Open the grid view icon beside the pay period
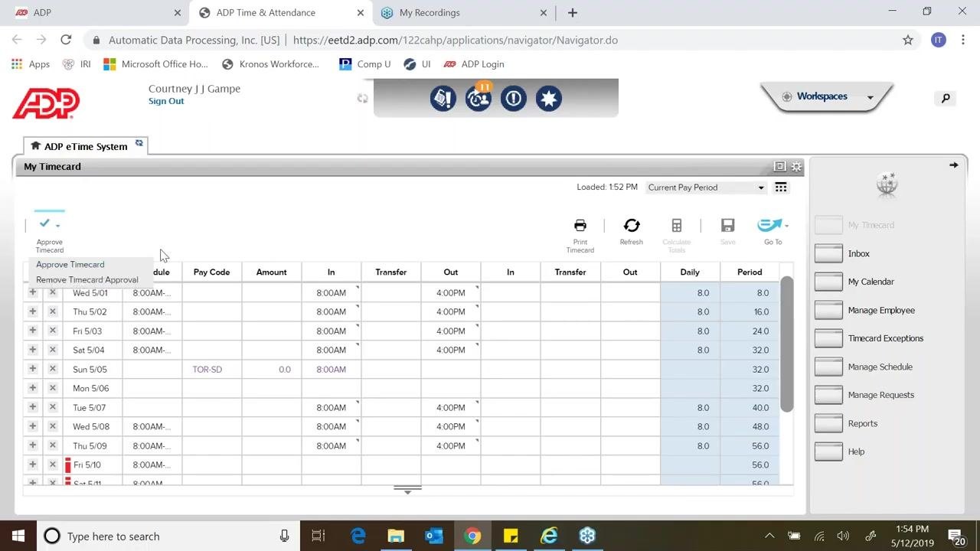This screenshot has height=551, width=980. (781, 187)
